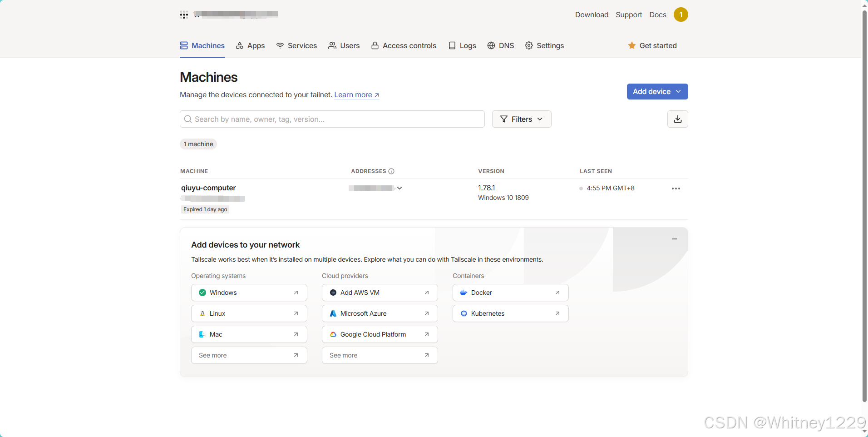Click the page vertical scrollbar
This screenshot has width=868, height=437.
pos(864,206)
